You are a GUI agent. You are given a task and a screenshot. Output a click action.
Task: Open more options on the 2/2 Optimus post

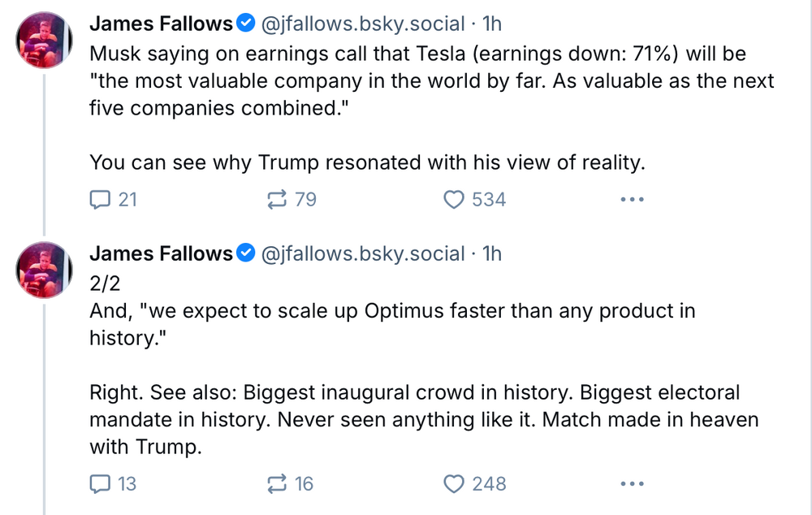click(x=632, y=484)
